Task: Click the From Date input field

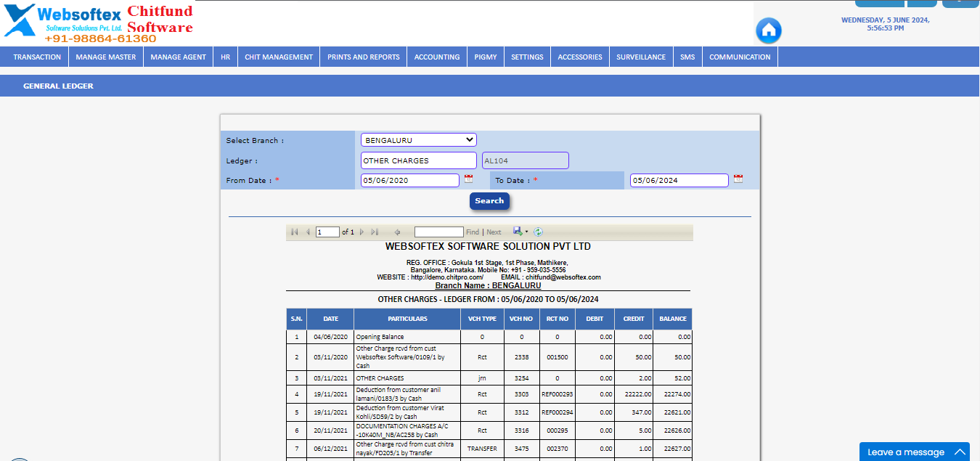Action: click(410, 180)
